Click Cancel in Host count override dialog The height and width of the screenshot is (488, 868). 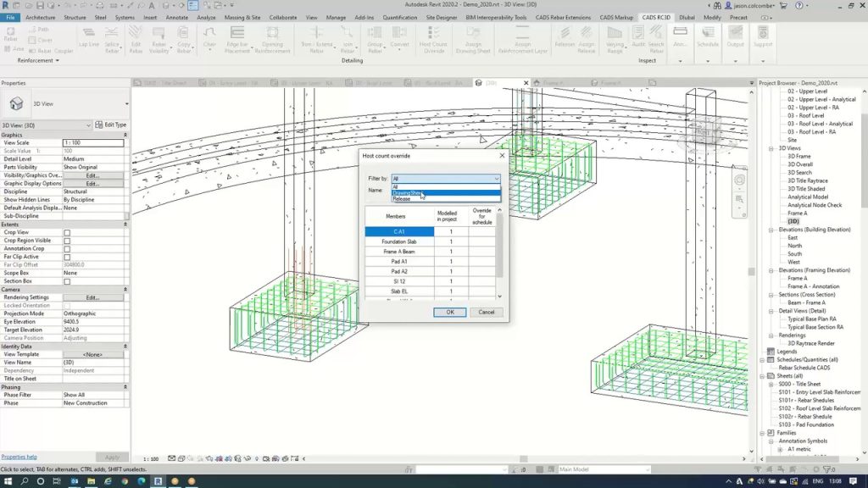(486, 312)
